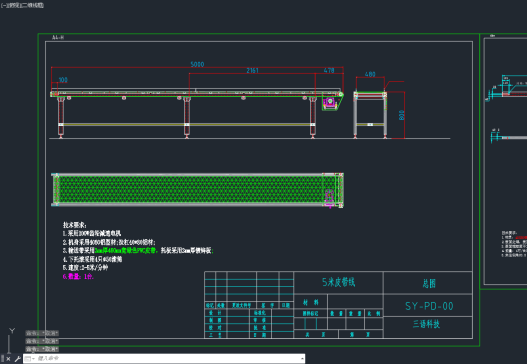This screenshot has height=364, width=527.
Task: Open the viewport controls label at top-left
Action: (22, 5)
